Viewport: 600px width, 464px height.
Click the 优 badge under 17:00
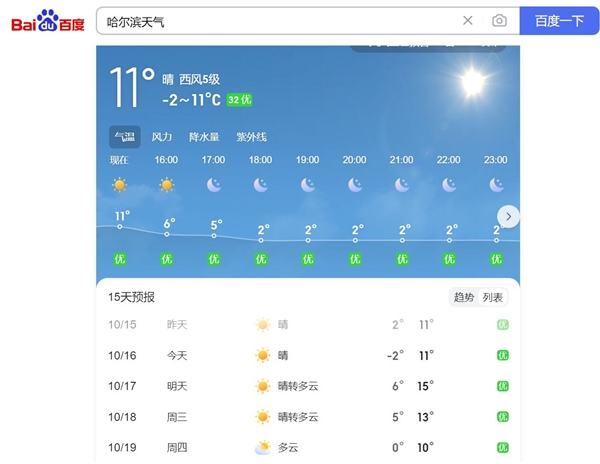(x=214, y=259)
